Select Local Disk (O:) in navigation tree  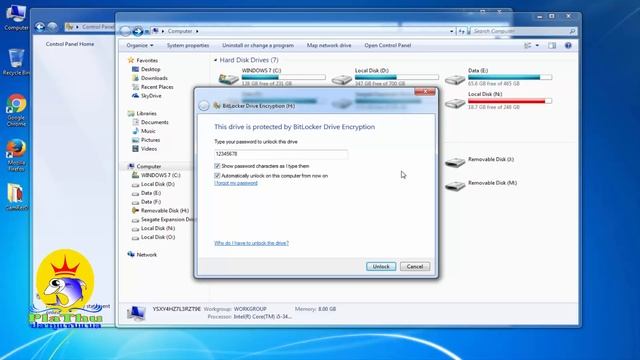pos(158,237)
